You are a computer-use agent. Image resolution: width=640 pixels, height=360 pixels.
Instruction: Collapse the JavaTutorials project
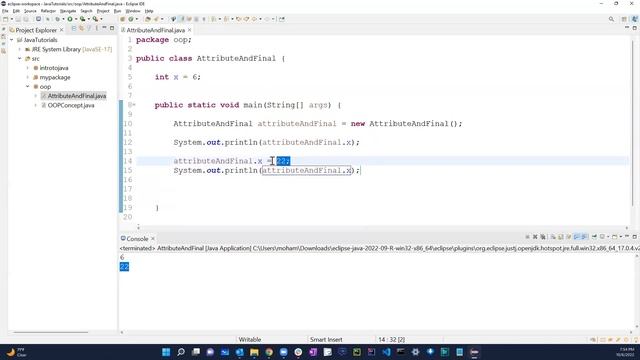[x=11, y=40]
